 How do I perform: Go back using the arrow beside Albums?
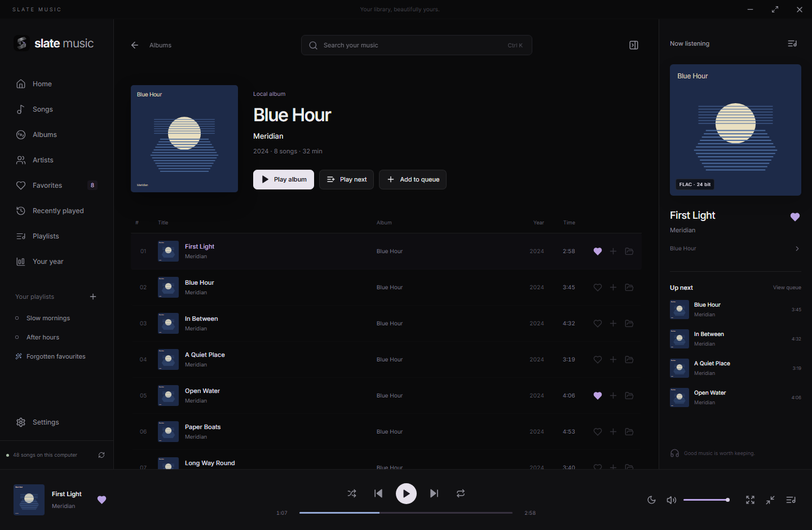[135, 45]
